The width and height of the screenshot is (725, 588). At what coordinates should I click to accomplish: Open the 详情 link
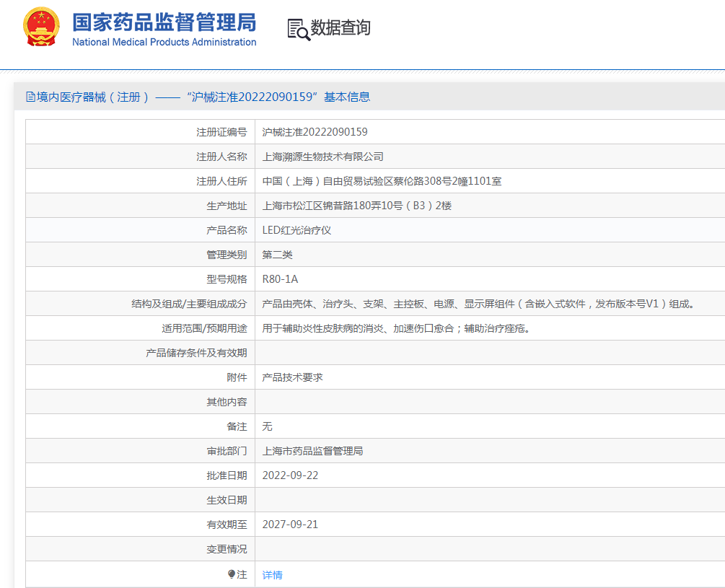[x=273, y=575]
